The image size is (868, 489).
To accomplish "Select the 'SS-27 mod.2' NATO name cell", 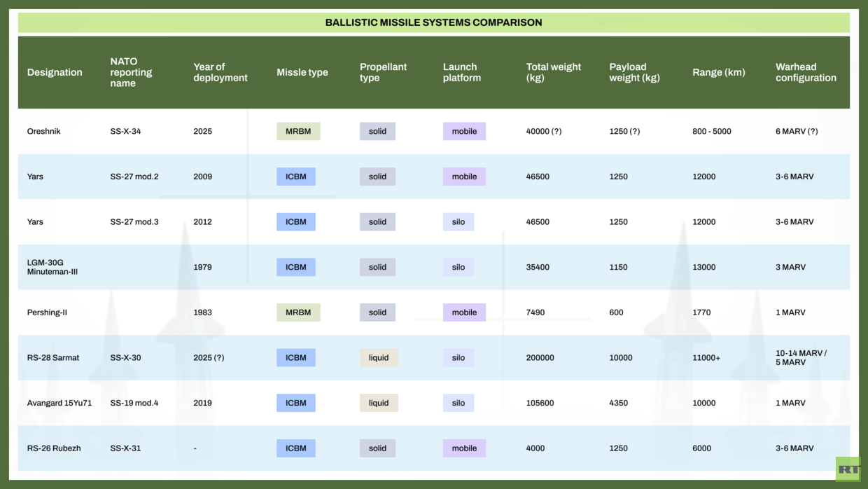I will pyautogui.click(x=134, y=177).
